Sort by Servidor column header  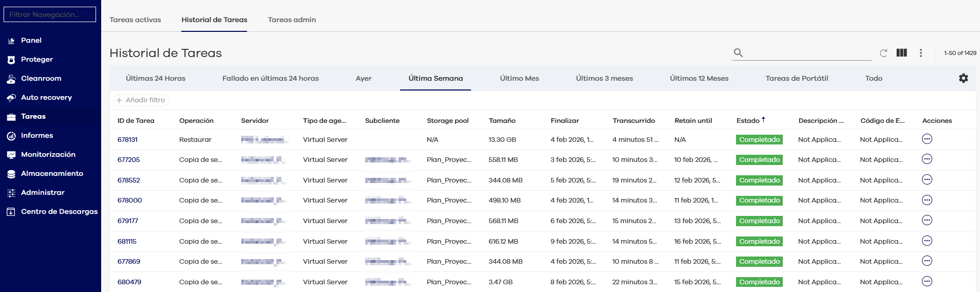pyautogui.click(x=255, y=121)
